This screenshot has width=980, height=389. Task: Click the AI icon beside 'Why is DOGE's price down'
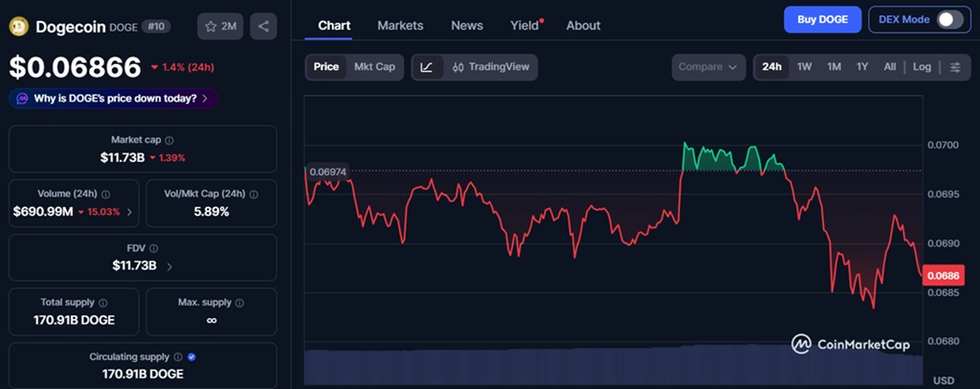[23, 98]
